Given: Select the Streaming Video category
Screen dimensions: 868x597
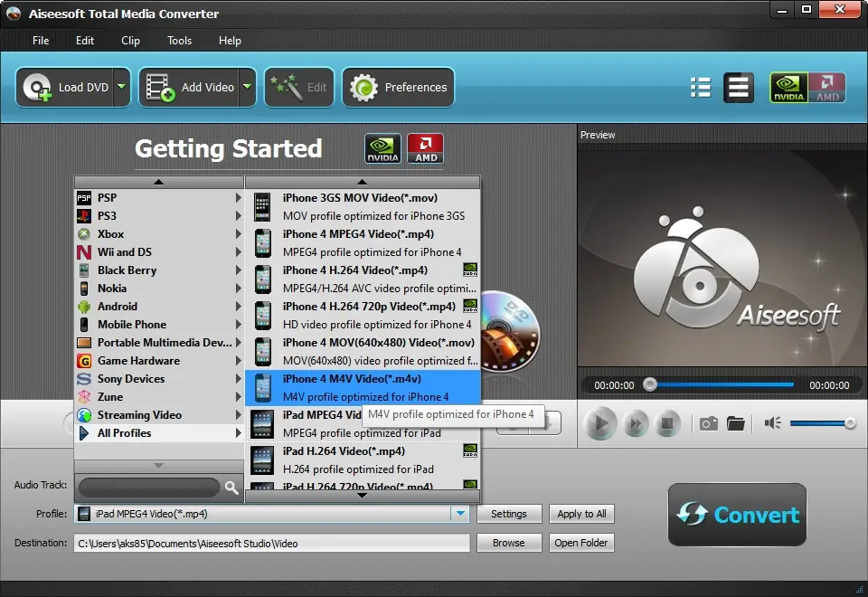Looking at the screenshot, I should click(159, 415).
